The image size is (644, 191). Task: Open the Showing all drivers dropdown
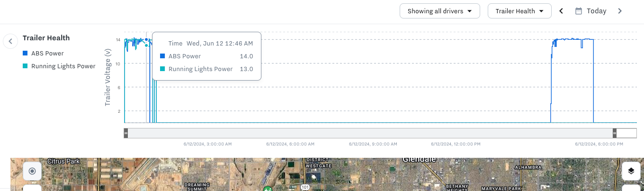point(439,11)
